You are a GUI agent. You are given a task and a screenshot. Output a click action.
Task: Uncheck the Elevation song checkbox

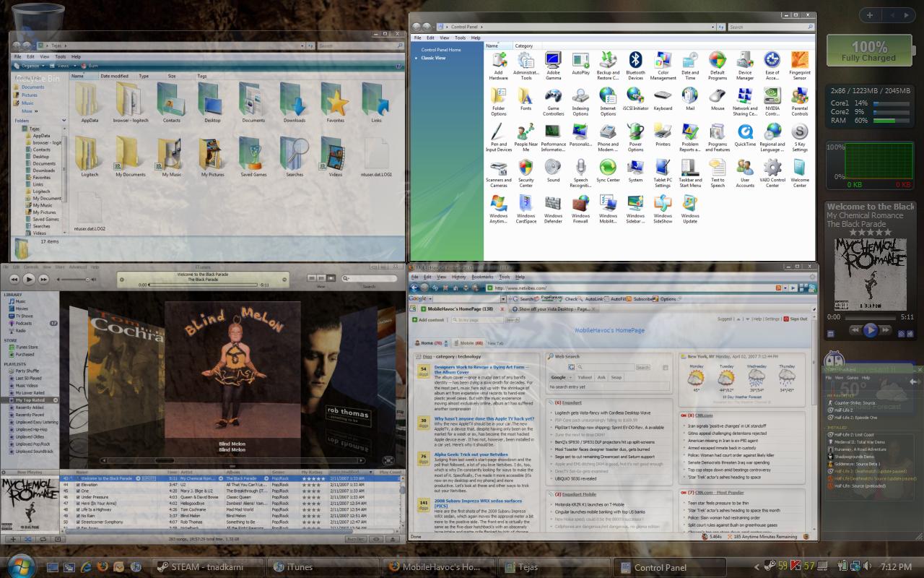79,485
